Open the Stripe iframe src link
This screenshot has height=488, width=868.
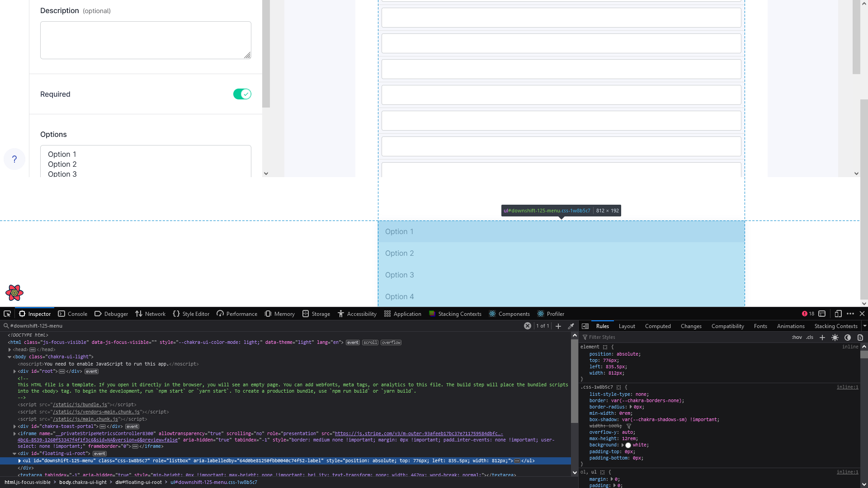click(x=418, y=433)
